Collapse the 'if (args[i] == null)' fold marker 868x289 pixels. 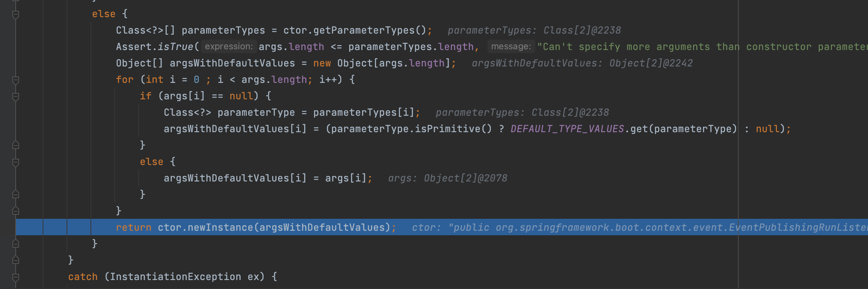(16, 97)
